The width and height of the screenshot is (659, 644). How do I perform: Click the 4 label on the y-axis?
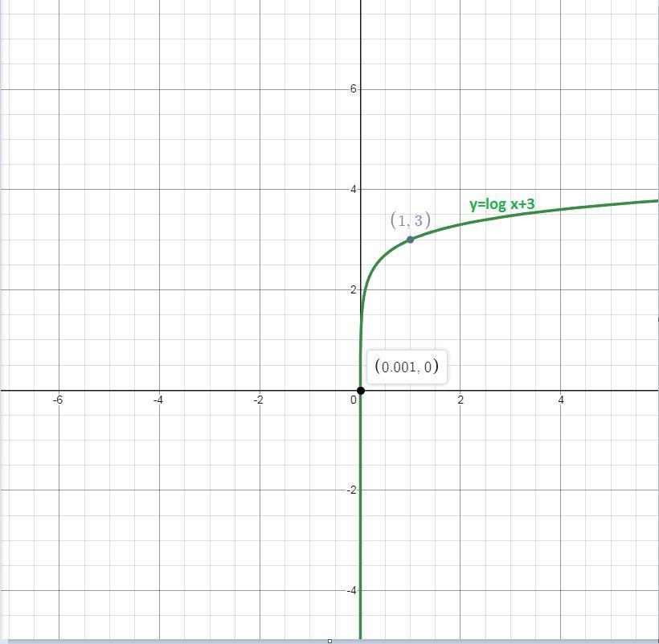pyautogui.click(x=353, y=190)
